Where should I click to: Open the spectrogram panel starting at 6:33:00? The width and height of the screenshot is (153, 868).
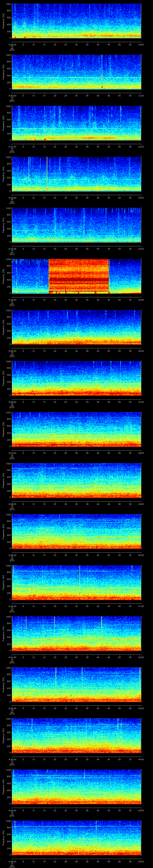77,225
